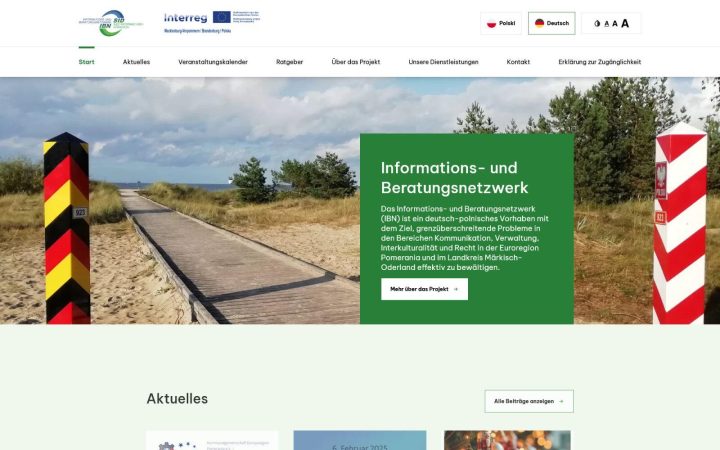This screenshot has height=450, width=720.
Task: Click Alle Beiträge anzeigen button
Action: (529, 401)
